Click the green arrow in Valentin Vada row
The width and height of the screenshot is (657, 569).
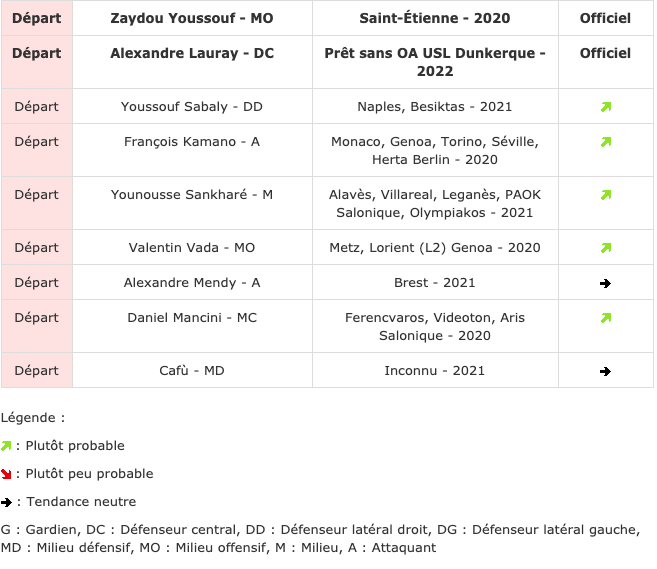point(606,248)
